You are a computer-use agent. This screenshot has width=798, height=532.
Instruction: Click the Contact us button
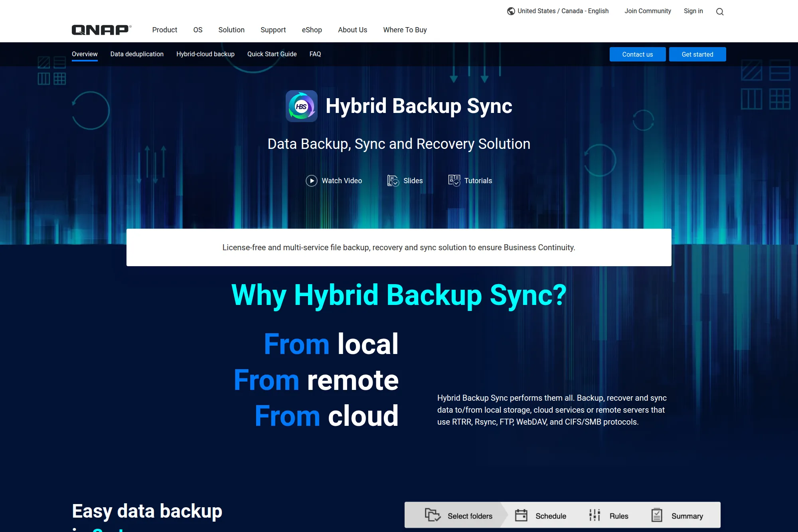point(637,54)
